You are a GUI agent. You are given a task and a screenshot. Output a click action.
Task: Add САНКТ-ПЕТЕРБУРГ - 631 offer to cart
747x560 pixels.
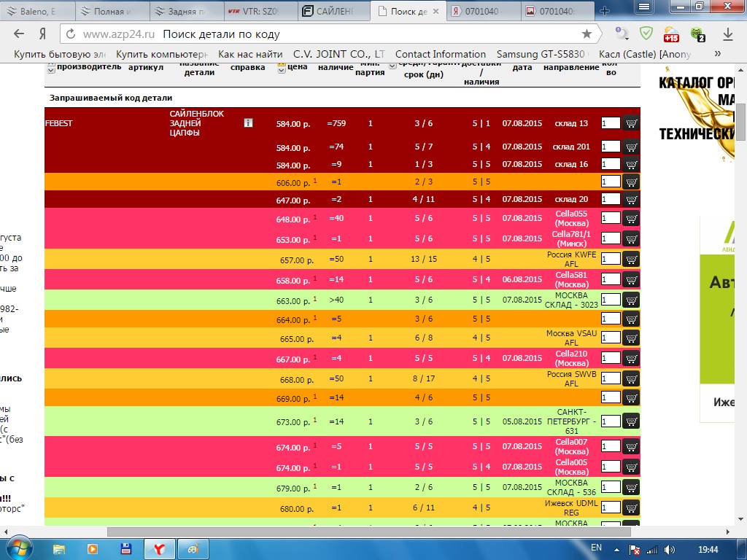pyautogui.click(x=631, y=421)
